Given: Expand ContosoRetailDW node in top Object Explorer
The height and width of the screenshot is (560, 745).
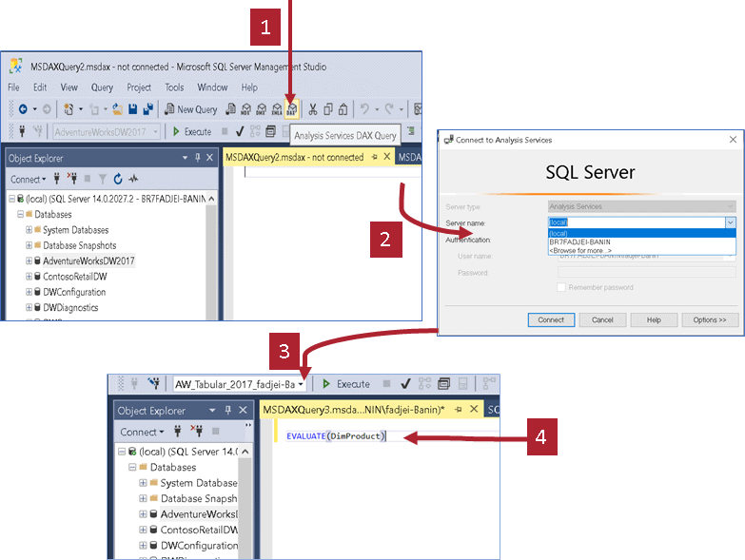Looking at the screenshot, I should click(29, 277).
